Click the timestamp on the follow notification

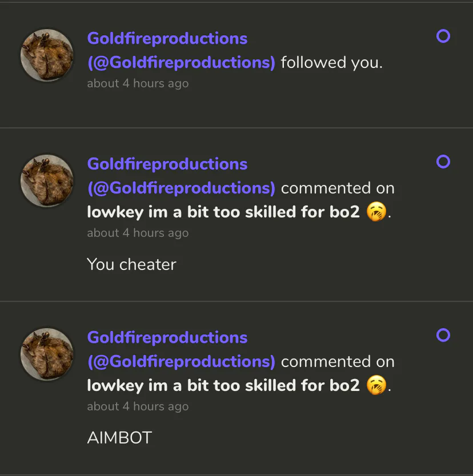pos(138,83)
